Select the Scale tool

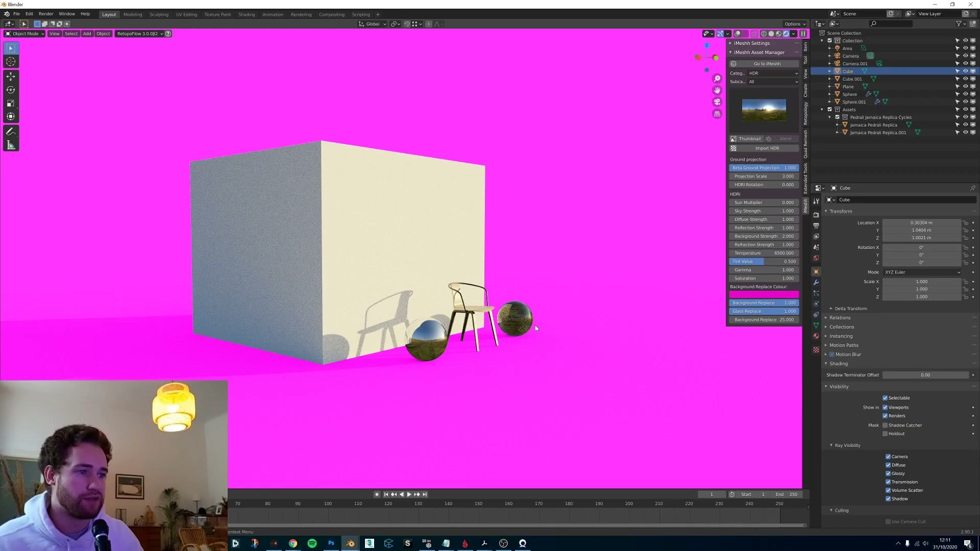(x=11, y=103)
